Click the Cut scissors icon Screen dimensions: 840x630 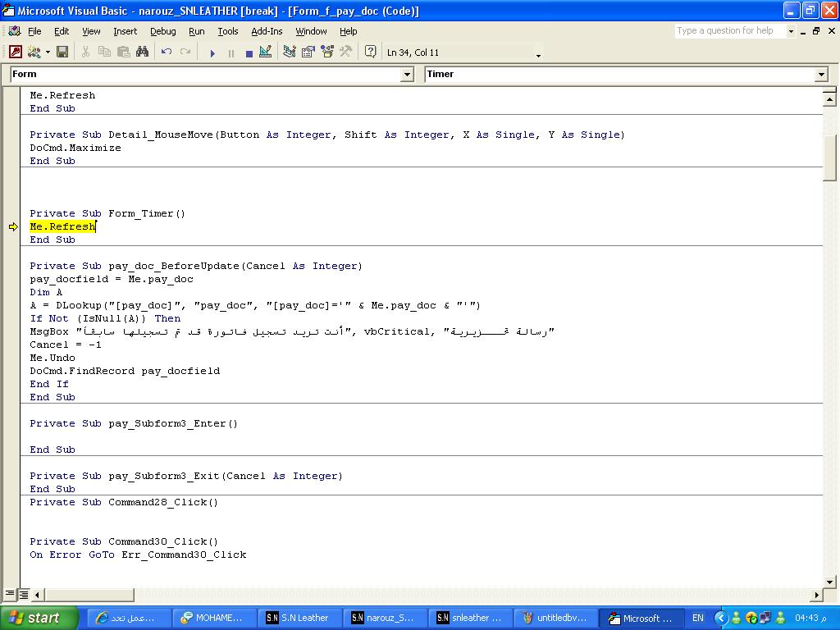click(85, 52)
